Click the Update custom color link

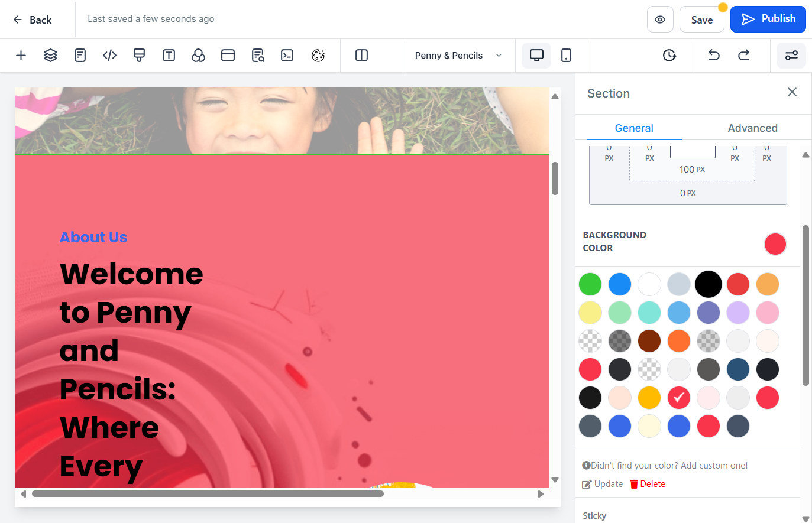[603, 484]
